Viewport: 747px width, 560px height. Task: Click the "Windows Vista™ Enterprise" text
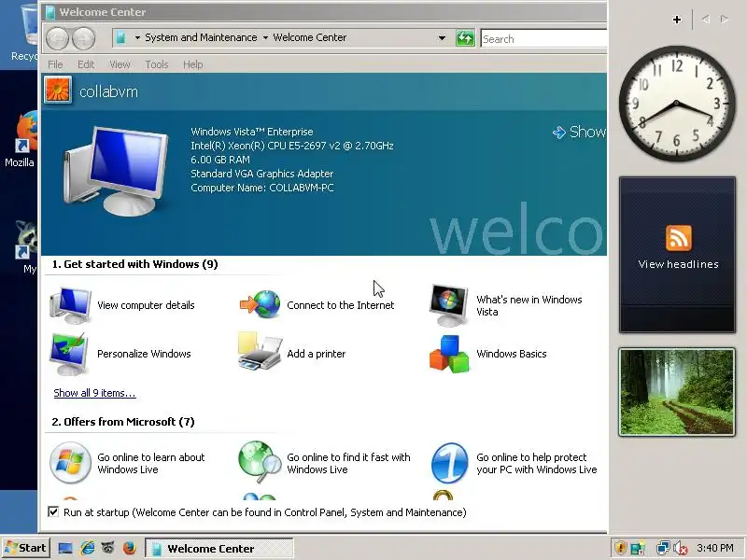(x=252, y=132)
